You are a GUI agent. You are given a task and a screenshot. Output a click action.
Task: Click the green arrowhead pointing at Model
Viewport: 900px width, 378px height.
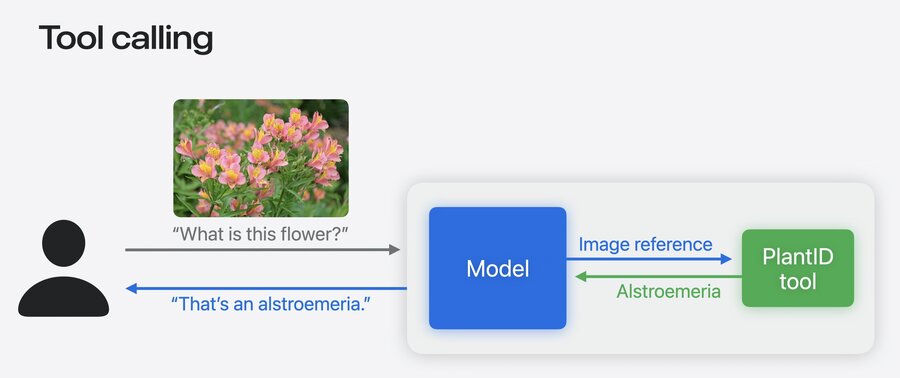click(580, 276)
